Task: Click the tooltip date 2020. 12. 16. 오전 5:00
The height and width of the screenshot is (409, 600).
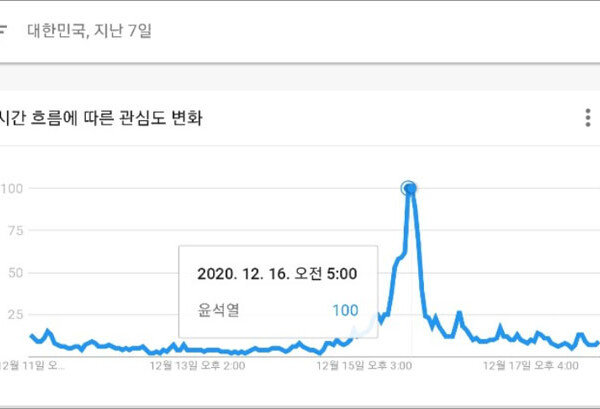Action: [x=277, y=272]
